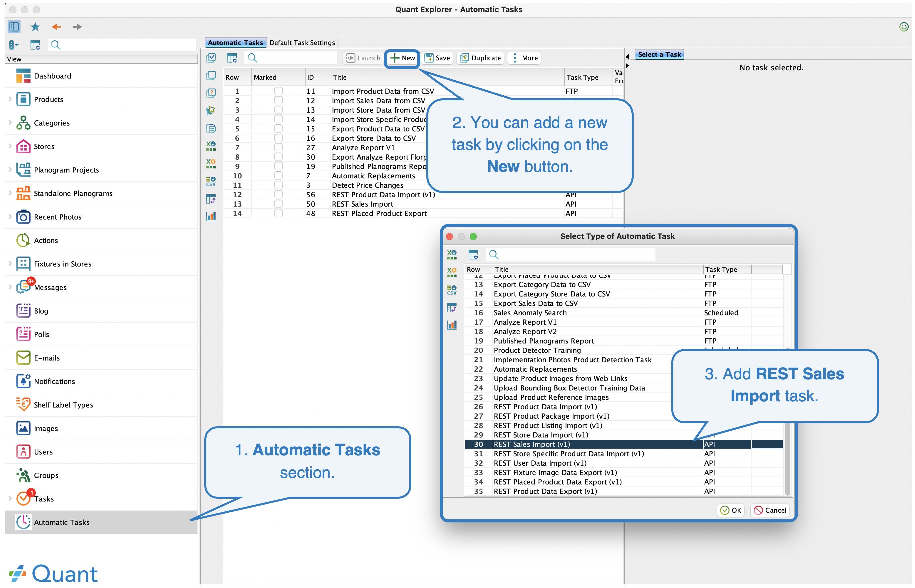Click the bar chart icon in the dialog's icon column
This screenshot has width=915, height=588.
pos(452,325)
